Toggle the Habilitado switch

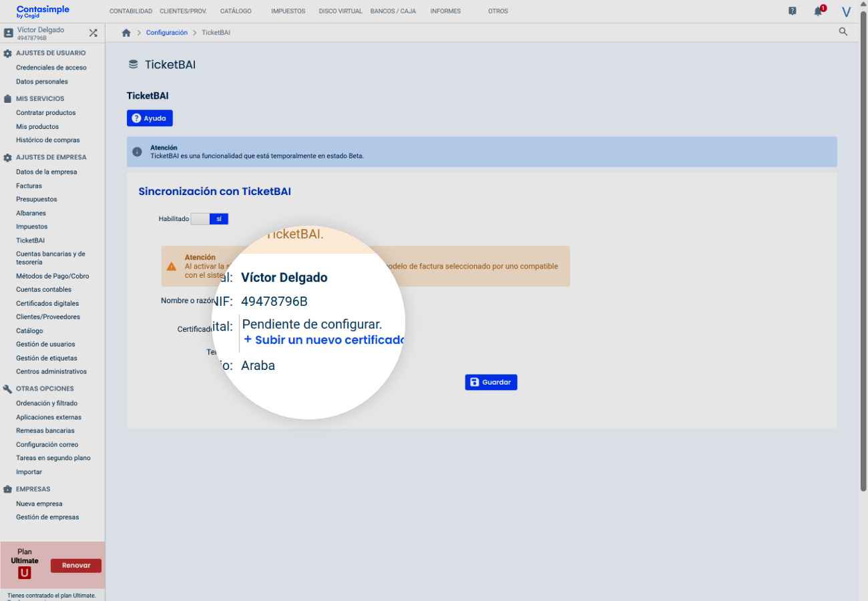pyautogui.click(x=210, y=219)
